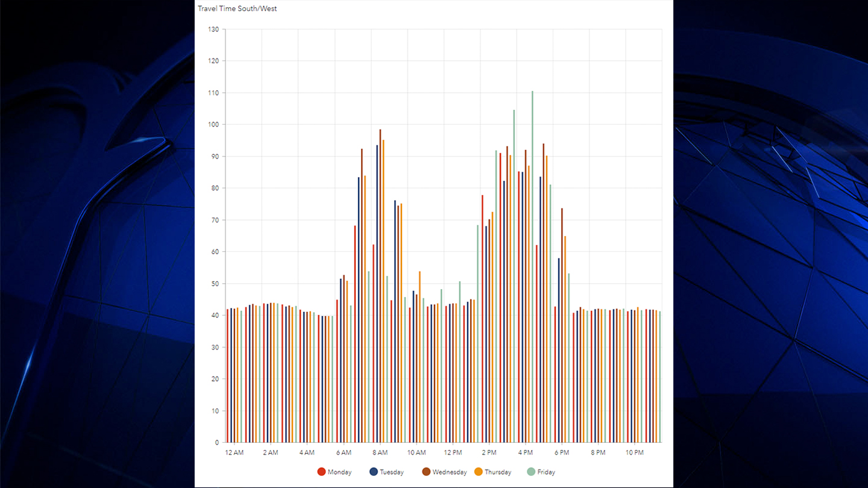Click the orange Thursday legend circle
Viewport: 868px width, 488px height.
pyautogui.click(x=478, y=472)
